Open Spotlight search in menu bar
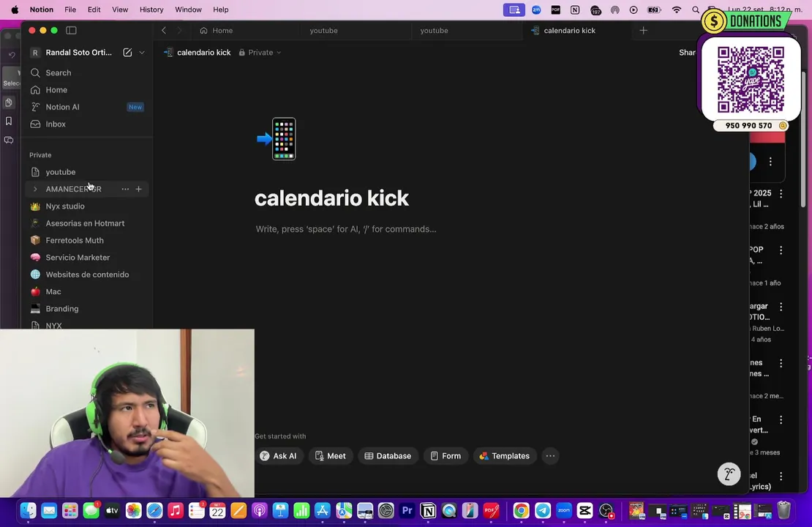The height and width of the screenshot is (527, 812). tap(696, 10)
